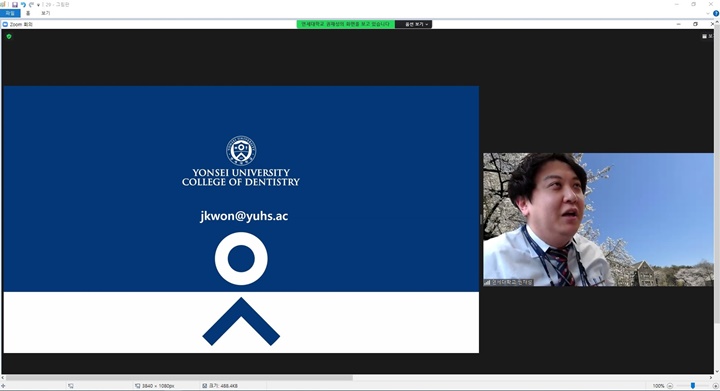This screenshot has height=391, width=720.
Task: Select the participant video thumbnail
Action: [598, 219]
